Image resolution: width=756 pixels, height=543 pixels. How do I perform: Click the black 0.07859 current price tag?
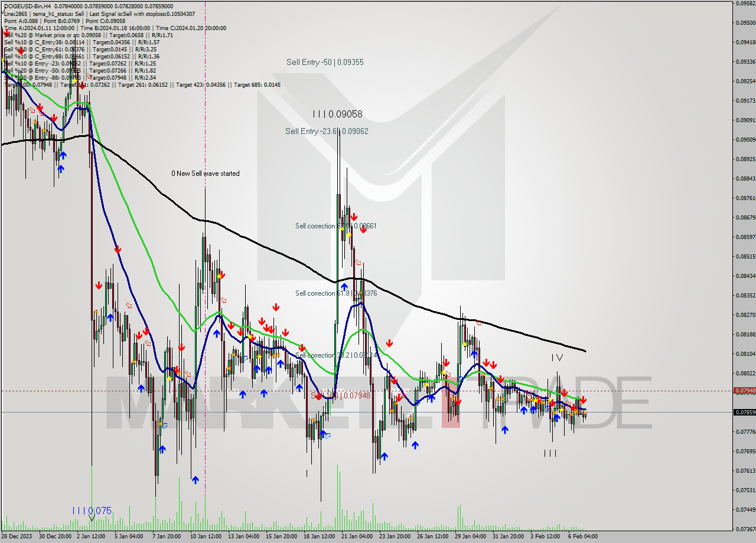click(745, 412)
